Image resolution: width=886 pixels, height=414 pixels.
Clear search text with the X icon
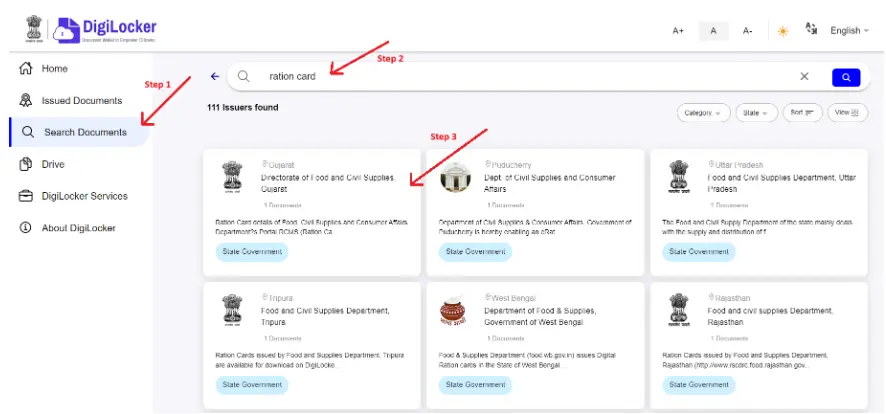pos(804,76)
